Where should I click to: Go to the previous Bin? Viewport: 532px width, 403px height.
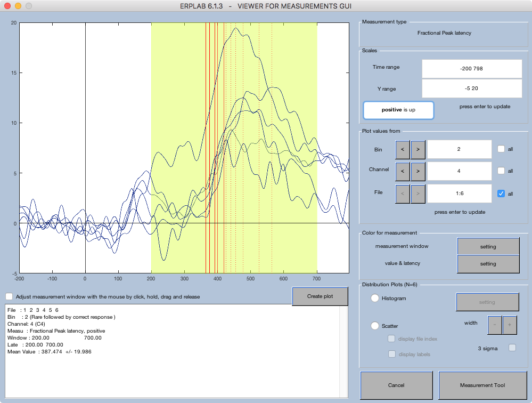403,150
